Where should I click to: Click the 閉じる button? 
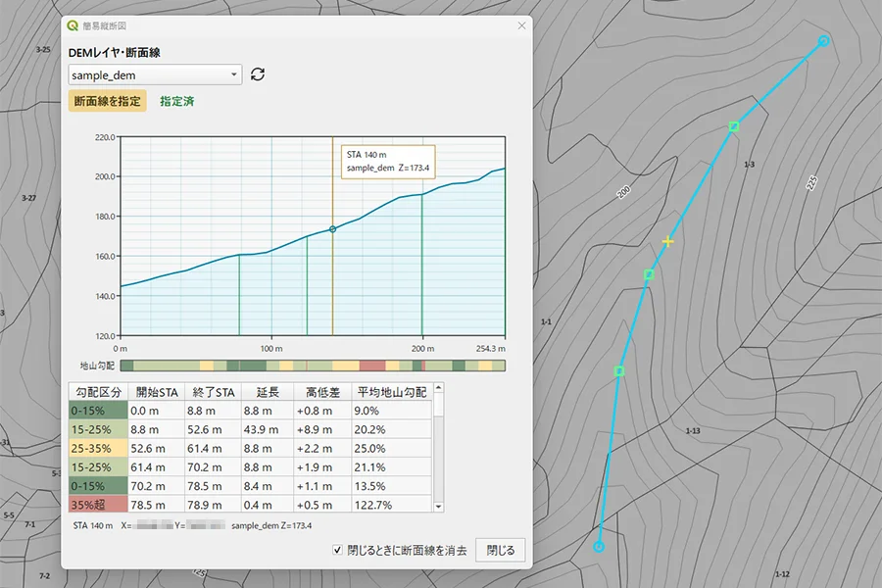pyautogui.click(x=501, y=550)
